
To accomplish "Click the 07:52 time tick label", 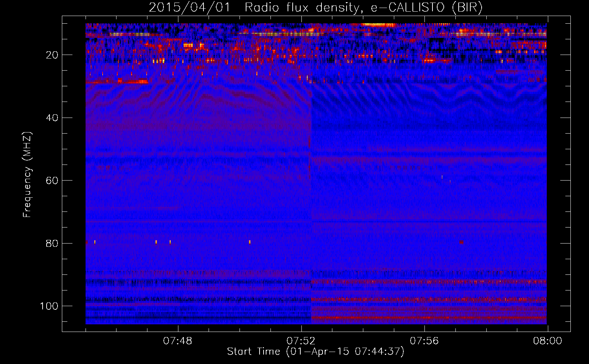I will 301,341.
